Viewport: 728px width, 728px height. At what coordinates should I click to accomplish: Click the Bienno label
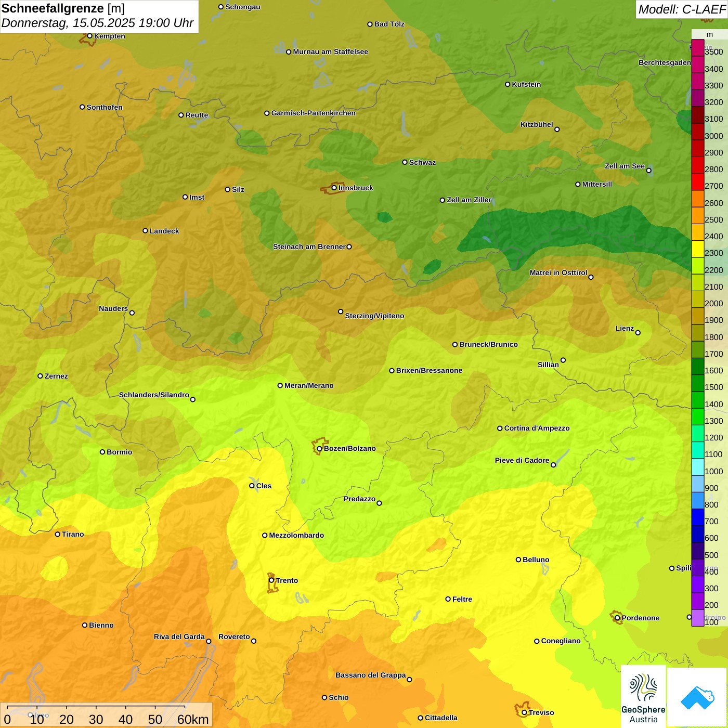[x=101, y=625]
